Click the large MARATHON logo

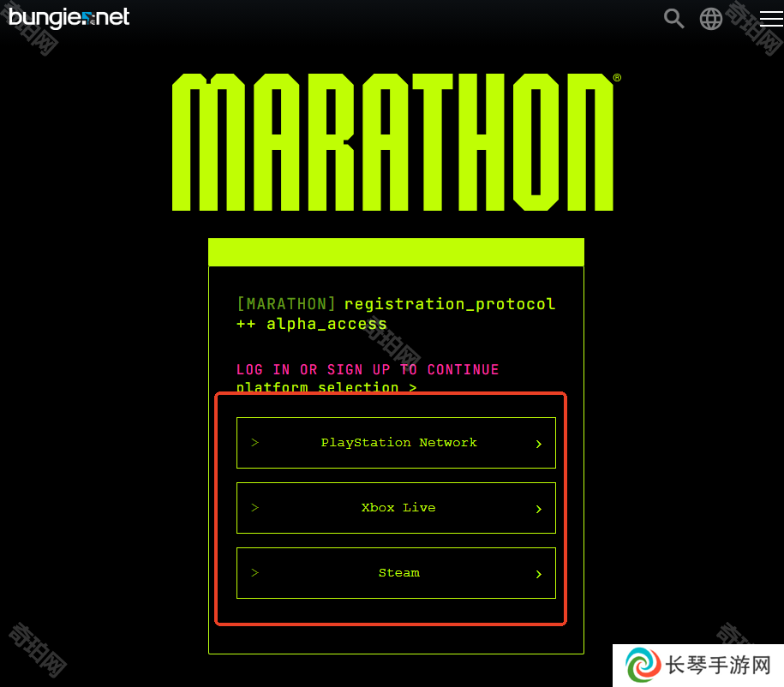396,142
